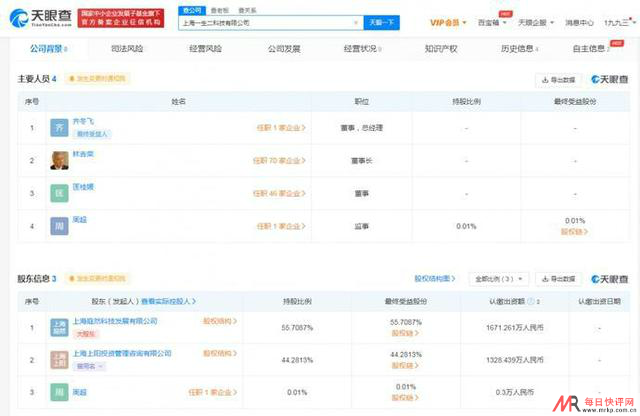The height and width of the screenshot is (416, 640).
Task: Open 任职 1 家企业 in the 监事 row
Action: pos(281,226)
